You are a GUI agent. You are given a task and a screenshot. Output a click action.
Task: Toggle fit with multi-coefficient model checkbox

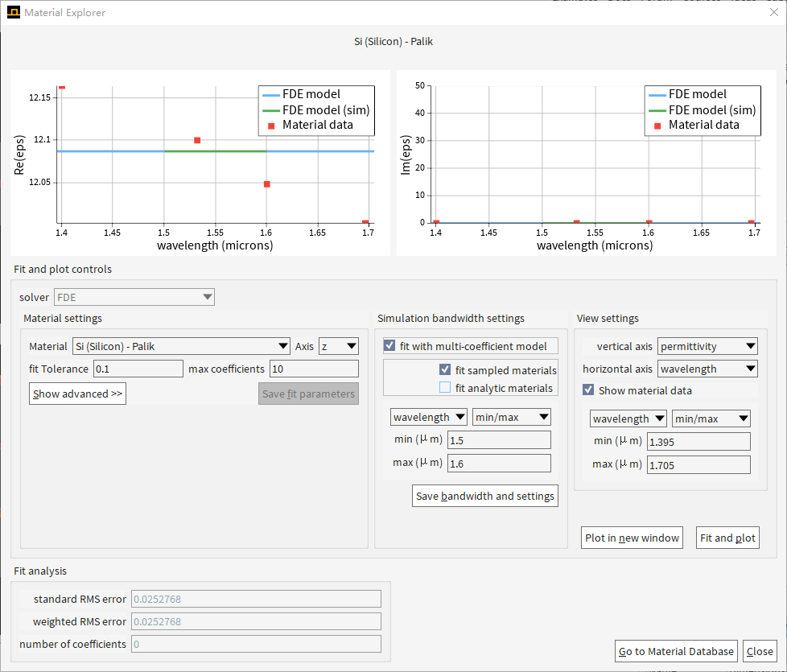(x=390, y=346)
